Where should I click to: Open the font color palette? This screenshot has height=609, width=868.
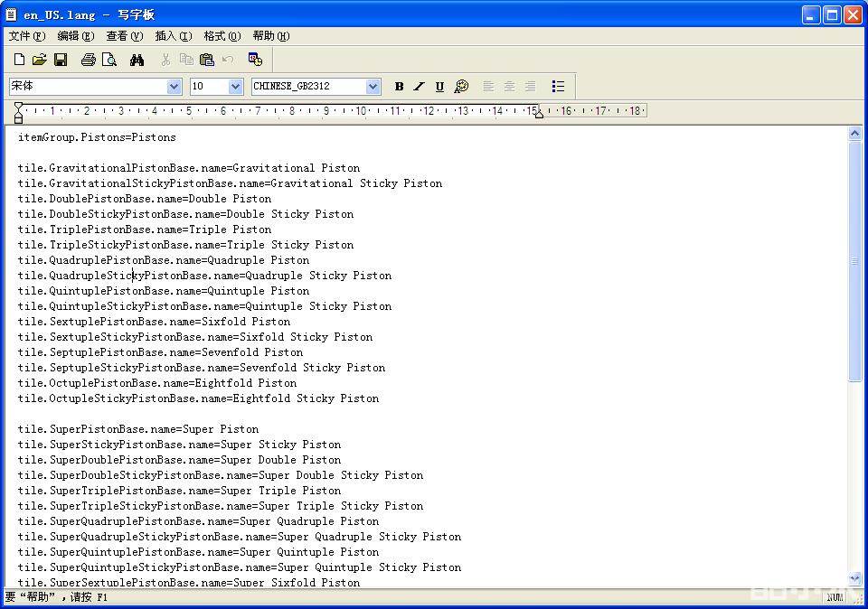click(x=461, y=87)
